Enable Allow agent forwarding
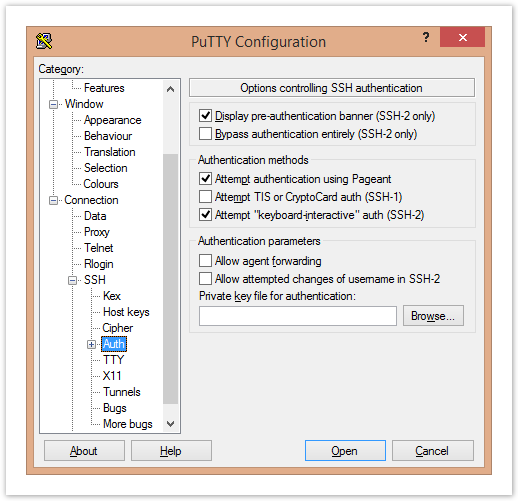Viewport: 518px width, 501px height. [205, 261]
